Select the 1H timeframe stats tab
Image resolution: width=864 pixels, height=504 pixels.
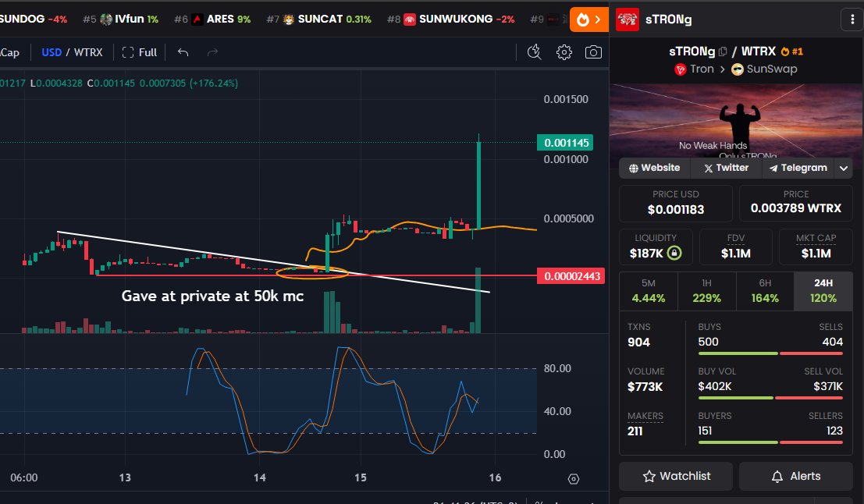tap(706, 291)
